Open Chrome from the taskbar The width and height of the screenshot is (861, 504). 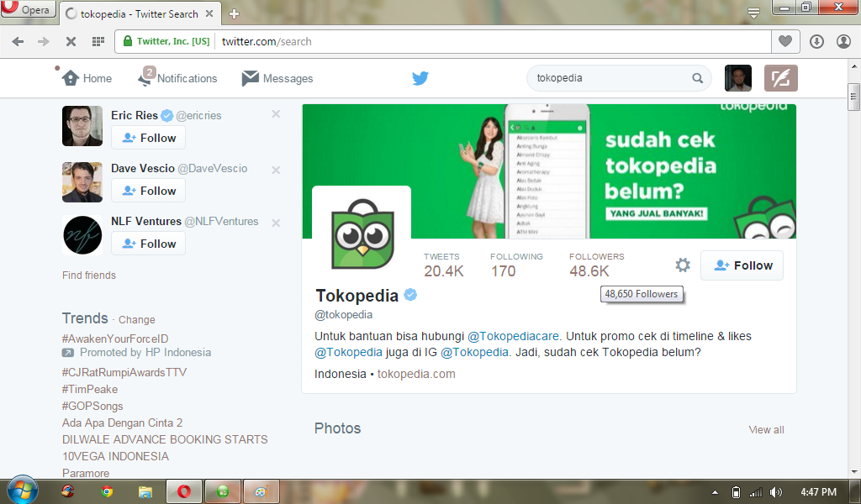click(x=107, y=491)
